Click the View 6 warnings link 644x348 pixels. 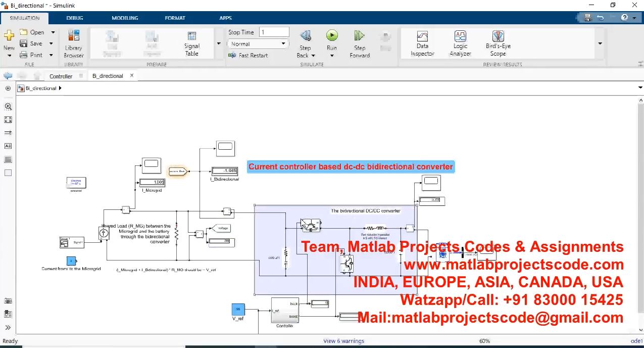click(x=343, y=341)
